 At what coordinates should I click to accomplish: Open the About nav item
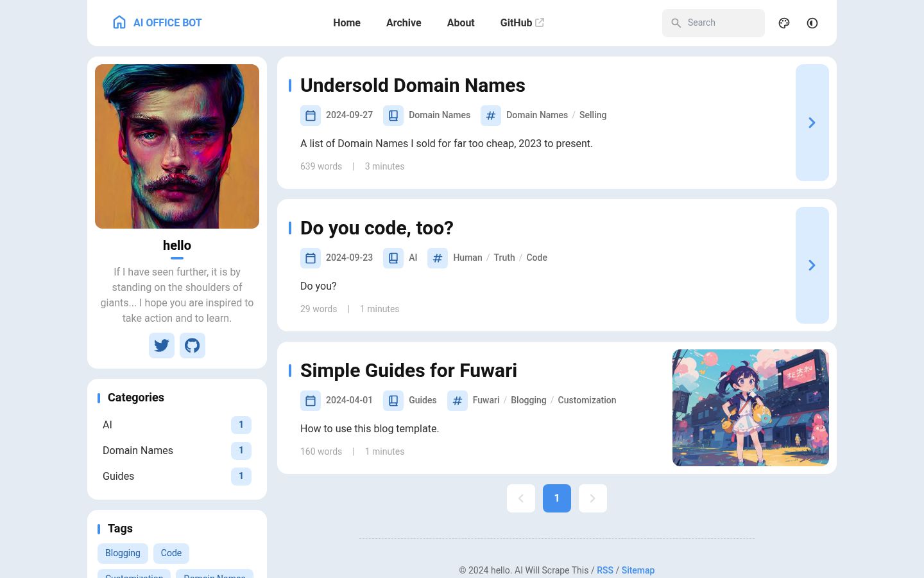click(461, 23)
